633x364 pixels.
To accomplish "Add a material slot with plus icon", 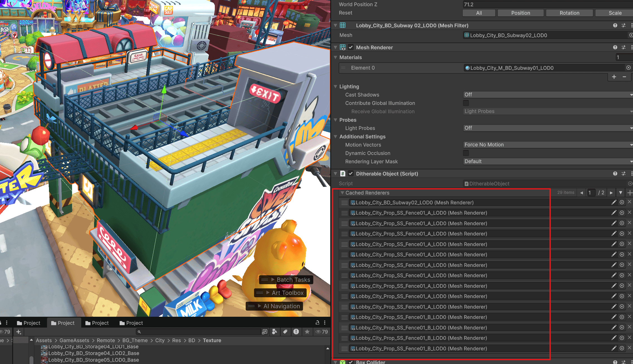I will pyautogui.click(x=614, y=77).
